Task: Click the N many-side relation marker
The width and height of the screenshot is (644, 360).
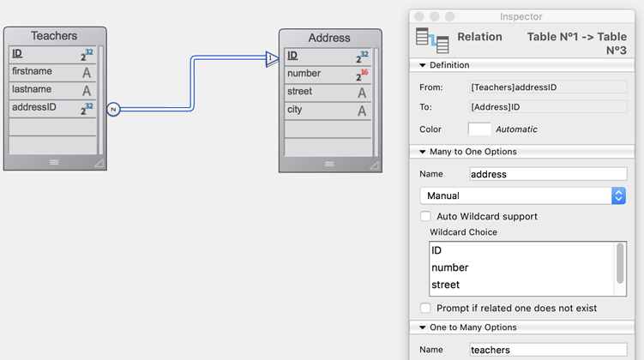Action: click(113, 110)
